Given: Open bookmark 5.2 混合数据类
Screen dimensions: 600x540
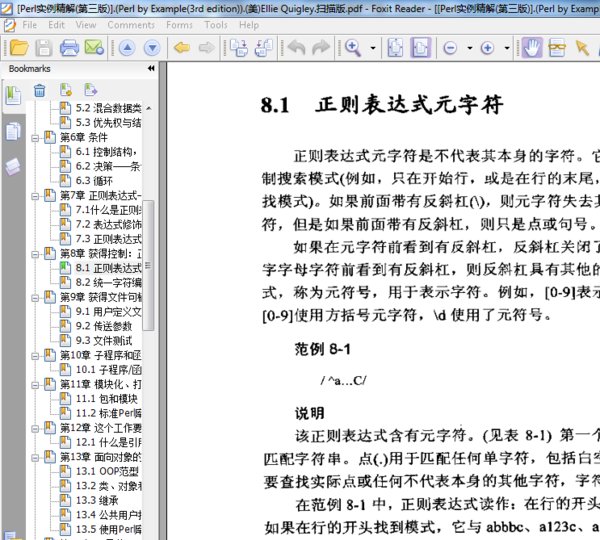Looking at the screenshot, I should coord(108,108).
